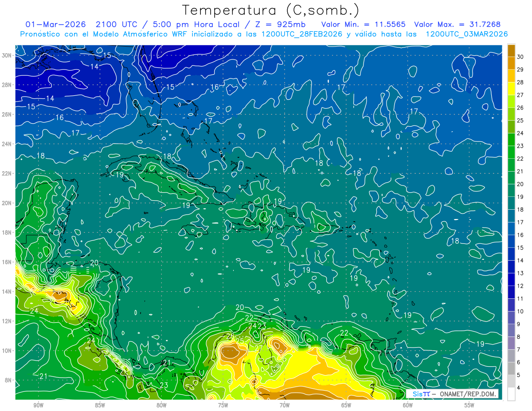The height and width of the screenshot is (411, 532).
Task: Click the "90W" longitude axis label
Action: [x=38, y=406]
